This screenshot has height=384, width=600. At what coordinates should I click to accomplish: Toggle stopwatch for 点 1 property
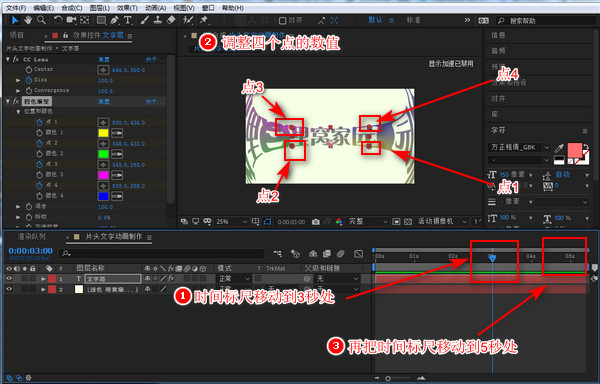[39, 122]
